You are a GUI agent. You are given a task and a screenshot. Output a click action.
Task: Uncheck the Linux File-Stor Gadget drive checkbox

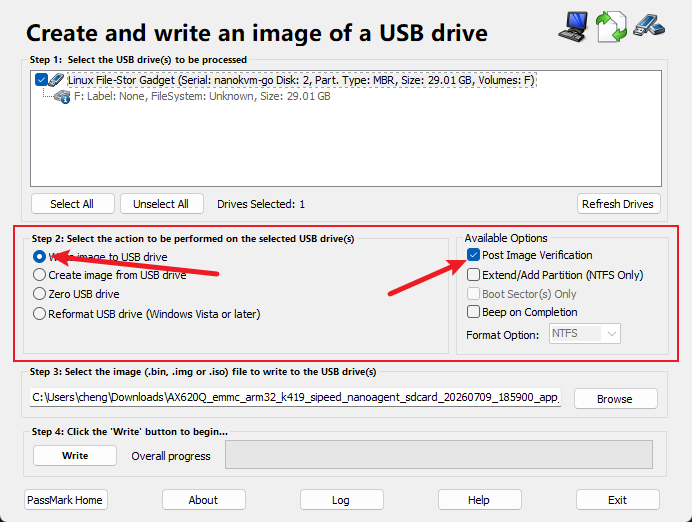tap(41, 80)
